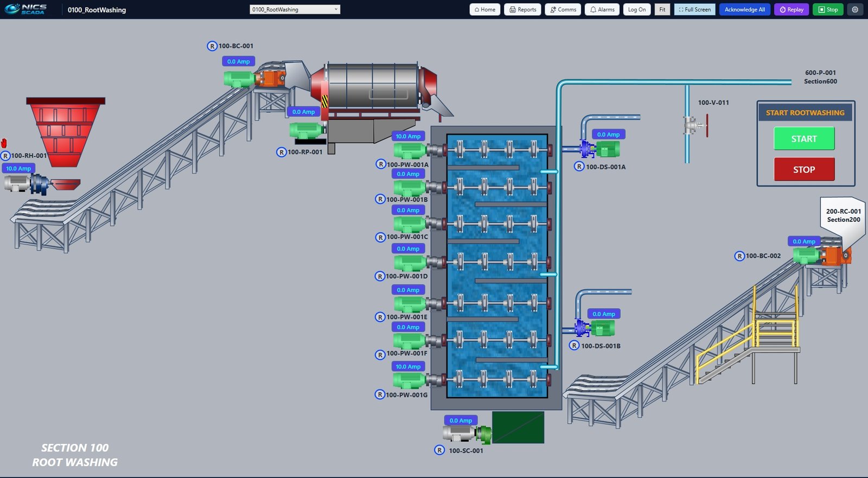Click the R indicator for 100-PW-001B
The image size is (868, 478).
point(380,199)
